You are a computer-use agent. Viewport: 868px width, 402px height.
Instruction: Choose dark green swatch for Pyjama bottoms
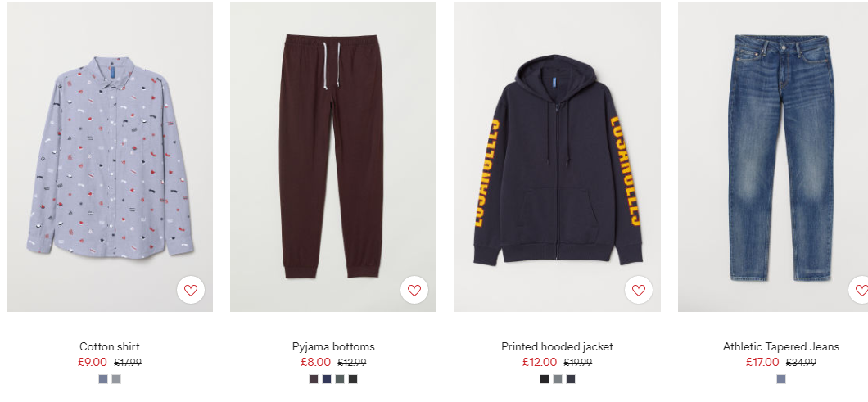click(340, 379)
